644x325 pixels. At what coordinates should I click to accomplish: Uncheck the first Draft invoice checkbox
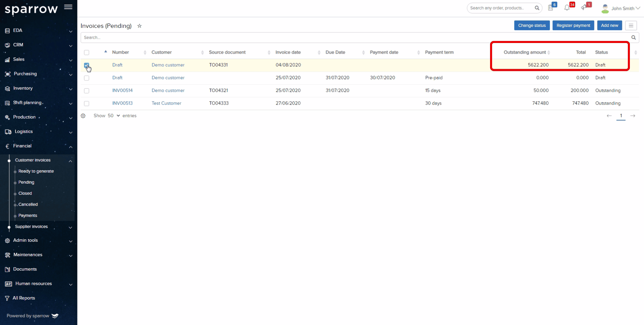[x=86, y=65]
